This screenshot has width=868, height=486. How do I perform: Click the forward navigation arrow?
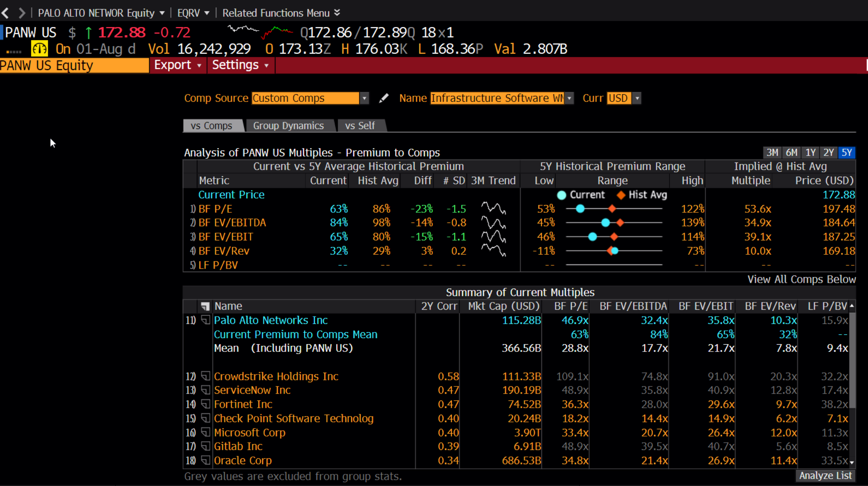point(22,13)
